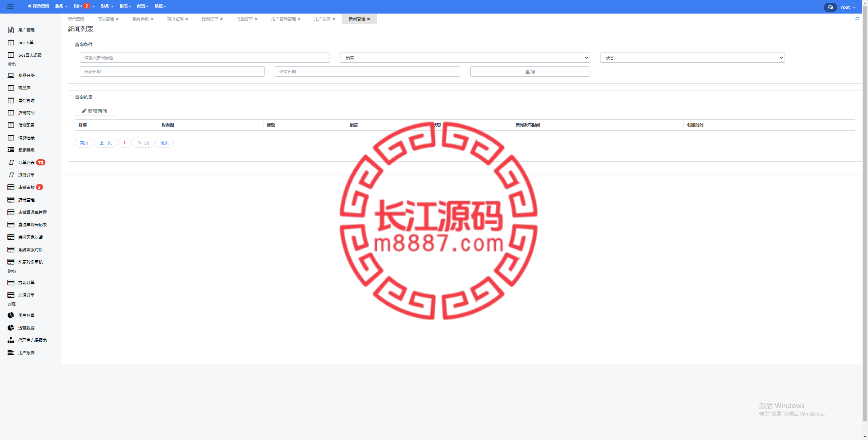
Task: Click the 卖家等级 list icon
Action: tap(11, 150)
